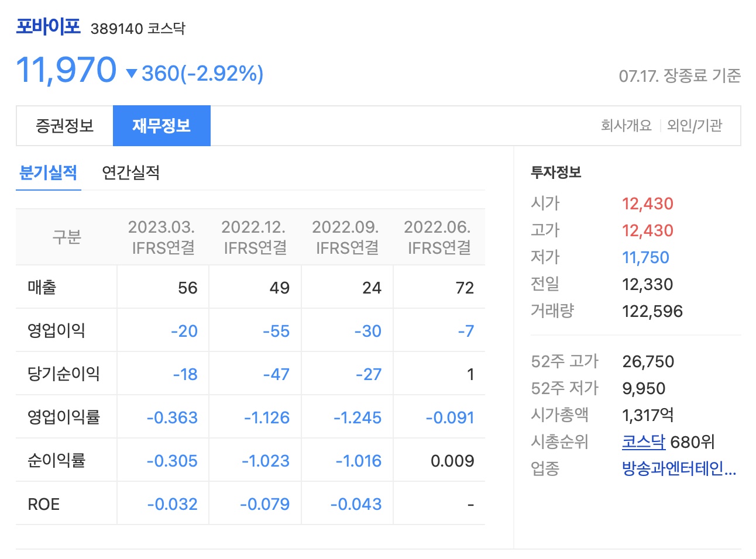The width and height of the screenshot is (756, 559).
Task: Select the 분기실적 sub-tab
Action: coord(48,173)
